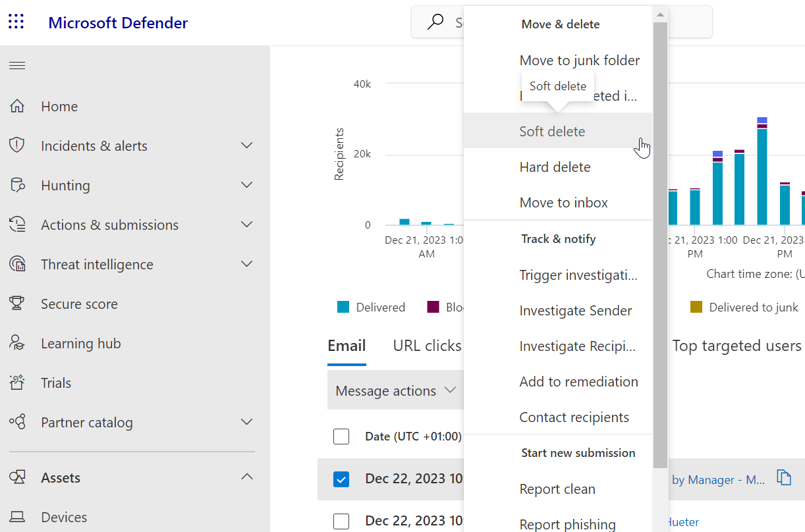Collapse the Assets section chevron
805x532 pixels.
pyautogui.click(x=247, y=477)
